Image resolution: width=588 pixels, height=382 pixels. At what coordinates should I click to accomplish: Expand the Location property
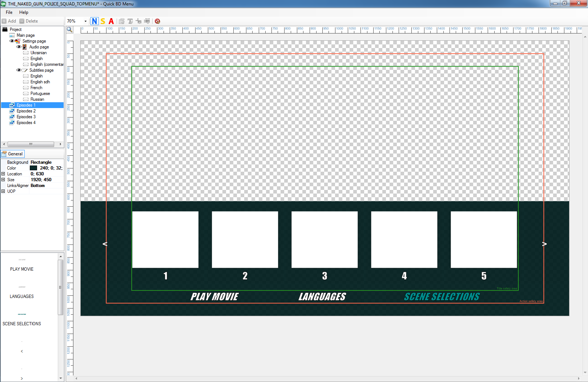point(3,174)
